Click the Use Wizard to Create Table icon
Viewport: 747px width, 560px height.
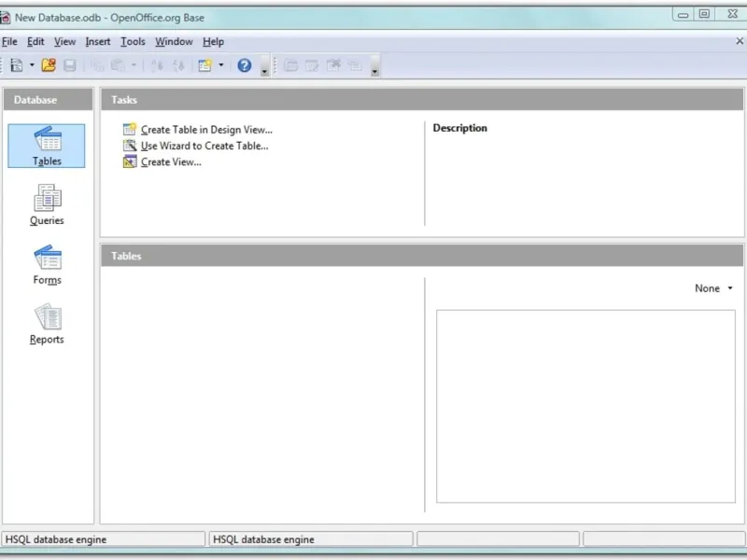130,146
